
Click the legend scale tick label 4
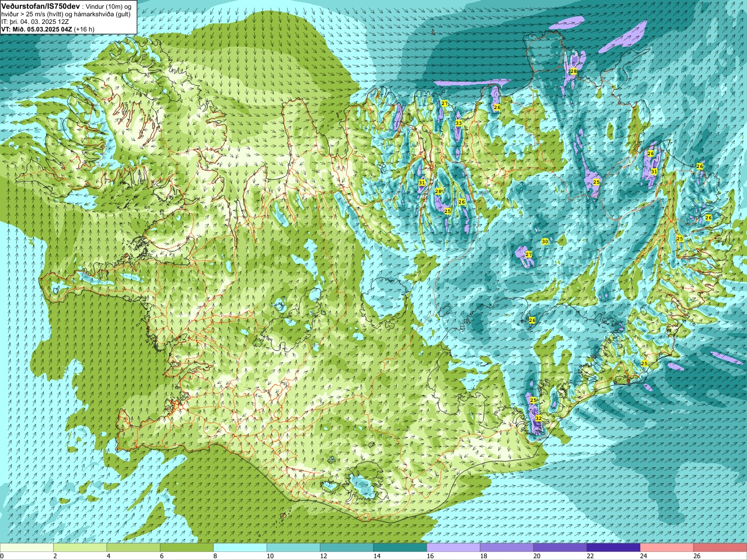(109, 556)
